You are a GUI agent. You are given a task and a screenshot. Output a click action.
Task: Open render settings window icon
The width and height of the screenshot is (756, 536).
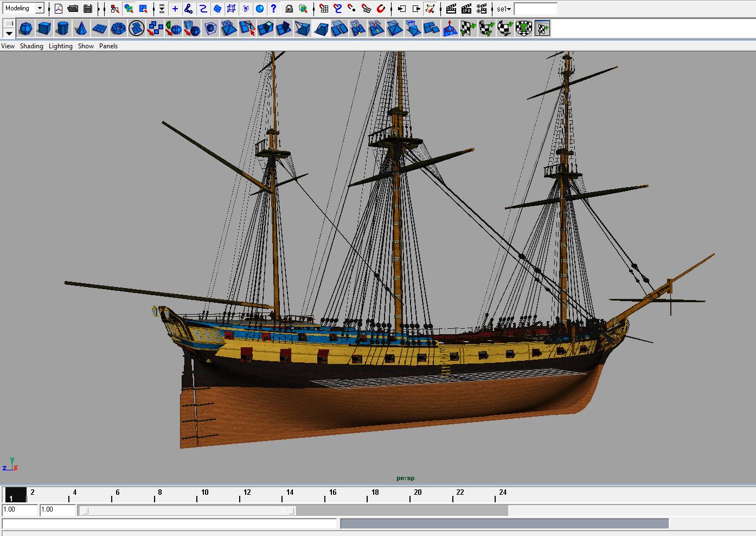(482, 9)
